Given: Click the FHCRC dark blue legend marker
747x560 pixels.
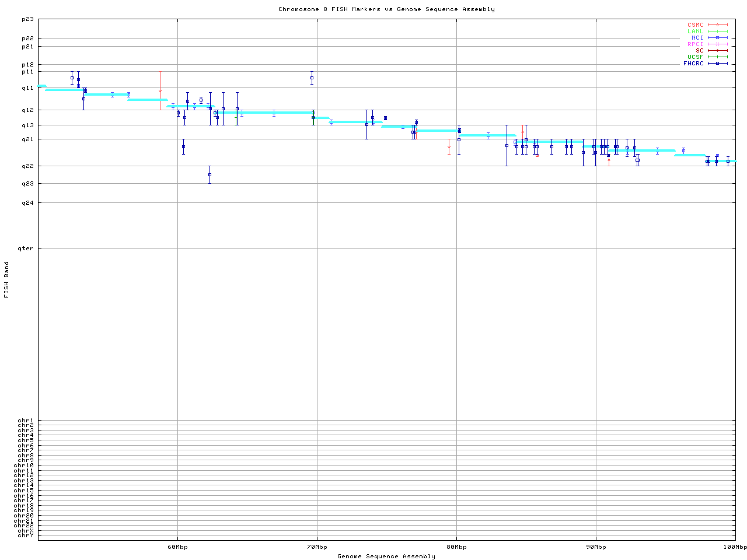Looking at the screenshot, I should (717, 63).
